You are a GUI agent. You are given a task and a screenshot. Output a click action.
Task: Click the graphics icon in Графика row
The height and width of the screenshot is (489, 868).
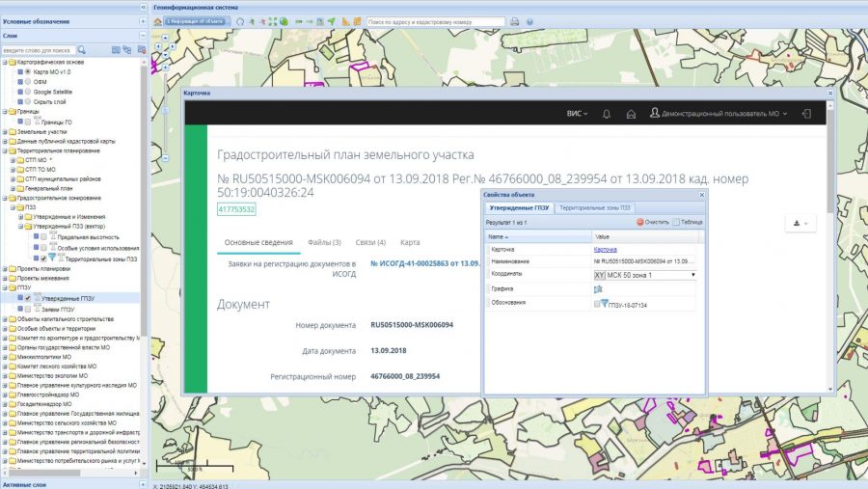598,289
